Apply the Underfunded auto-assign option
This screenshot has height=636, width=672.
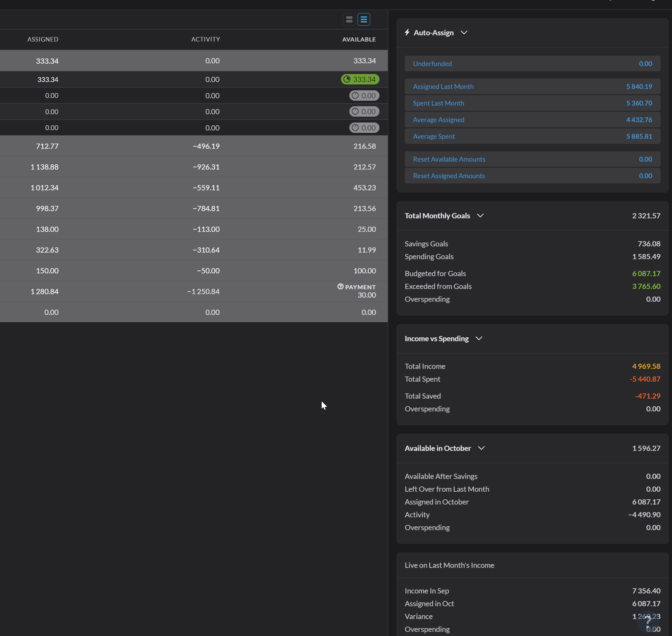(432, 63)
